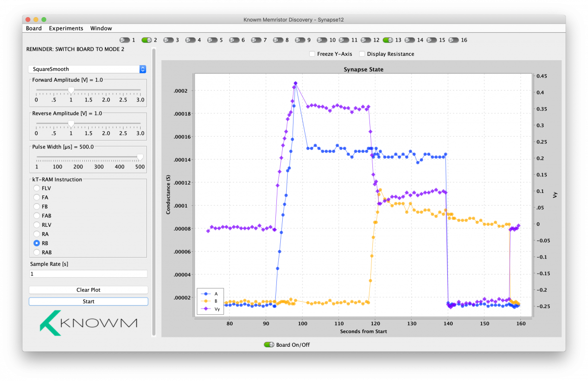Select the RB instruction radio button
This screenshot has height=381, width=588.
click(x=37, y=243)
